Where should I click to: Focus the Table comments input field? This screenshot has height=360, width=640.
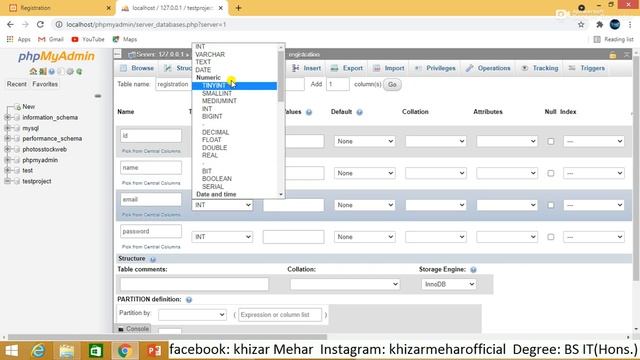[x=194, y=284]
